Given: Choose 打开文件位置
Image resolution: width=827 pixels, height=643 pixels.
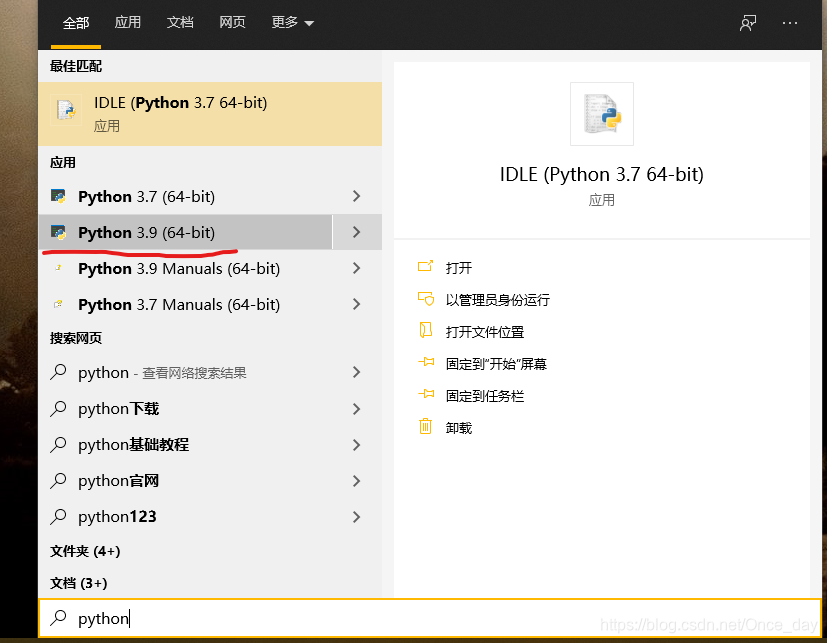Looking at the screenshot, I should coord(485,332).
